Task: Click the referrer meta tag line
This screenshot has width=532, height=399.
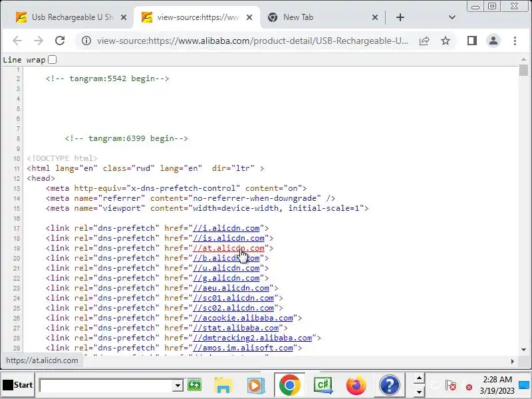Action: pos(190,198)
